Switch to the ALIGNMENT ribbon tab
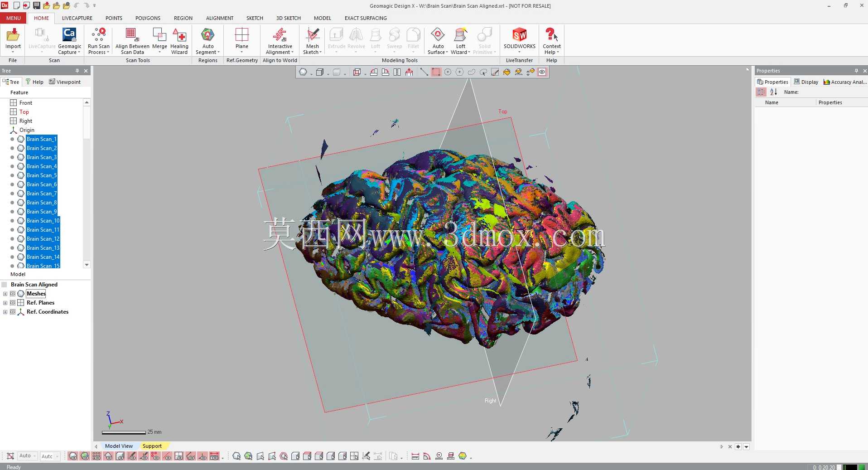868x470 pixels. tap(220, 18)
